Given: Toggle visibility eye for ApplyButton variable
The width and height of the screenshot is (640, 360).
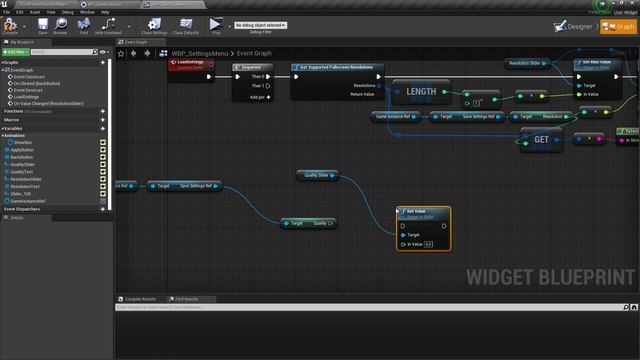Looking at the screenshot, I should [103, 150].
